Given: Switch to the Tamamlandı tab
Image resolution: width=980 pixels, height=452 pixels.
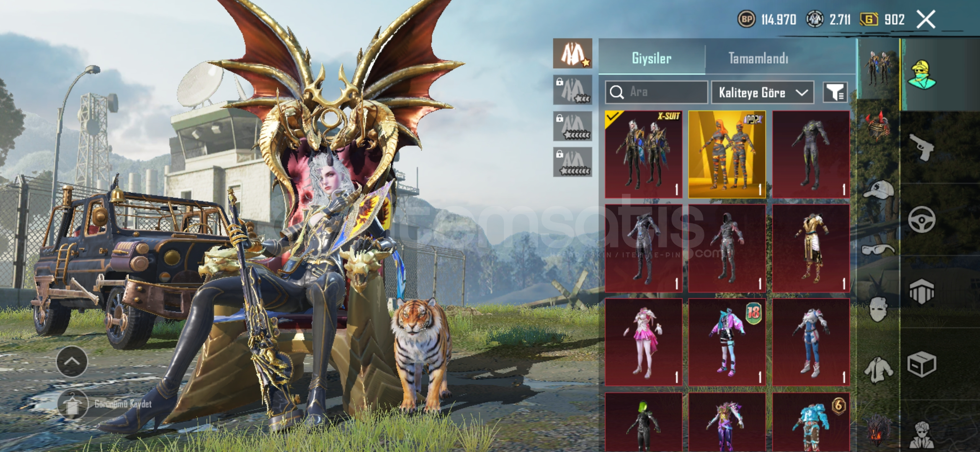Looking at the screenshot, I should click(x=758, y=58).
